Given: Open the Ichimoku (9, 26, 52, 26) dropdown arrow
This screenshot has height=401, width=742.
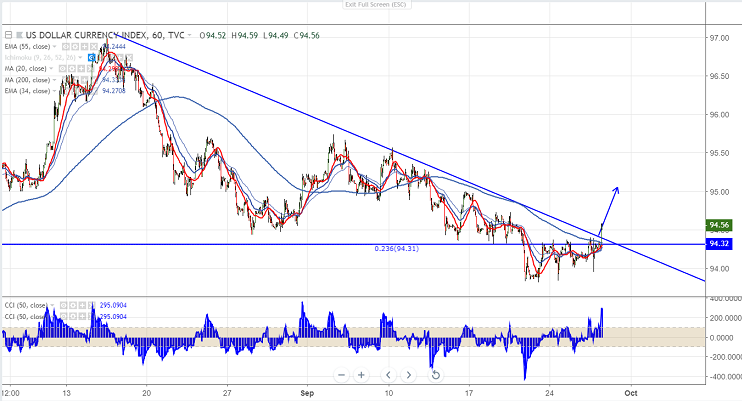Looking at the screenshot, I should pyautogui.click(x=80, y=57).
